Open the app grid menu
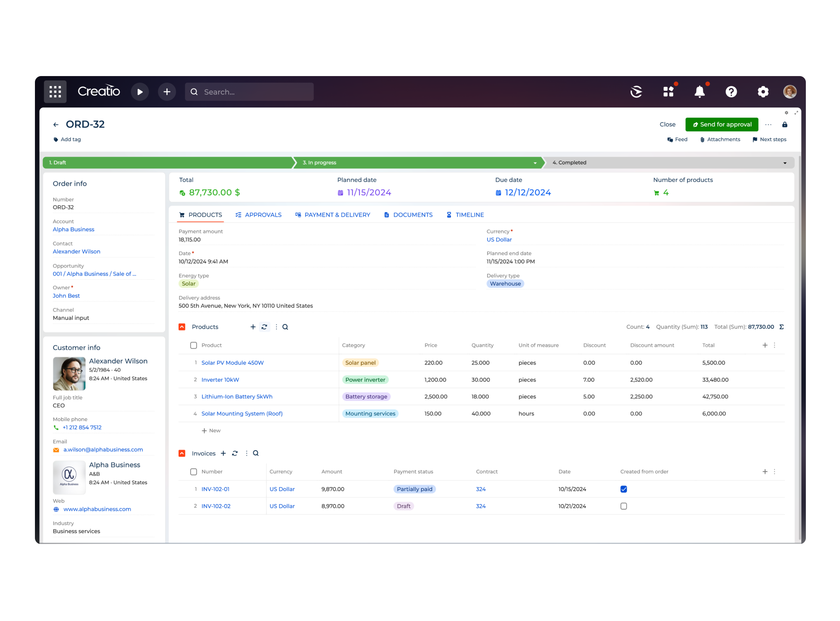 pos(55,92)
